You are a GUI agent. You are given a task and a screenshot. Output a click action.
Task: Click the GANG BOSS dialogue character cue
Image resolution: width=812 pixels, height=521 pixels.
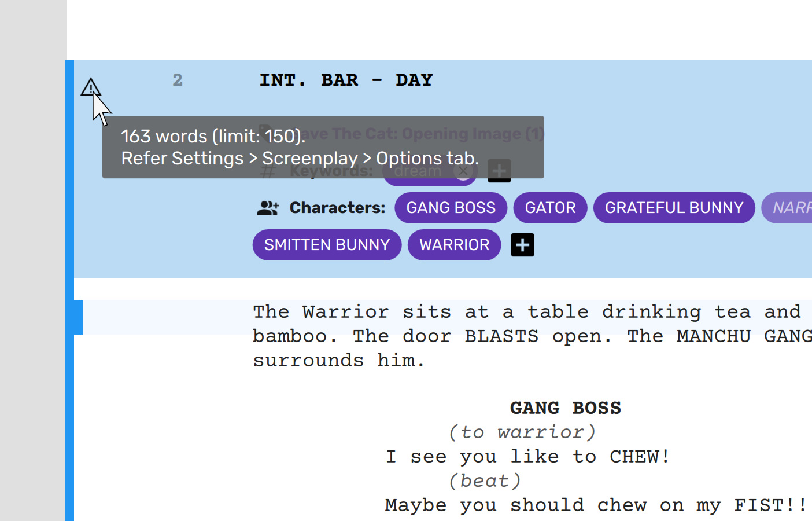pos(565,408)
